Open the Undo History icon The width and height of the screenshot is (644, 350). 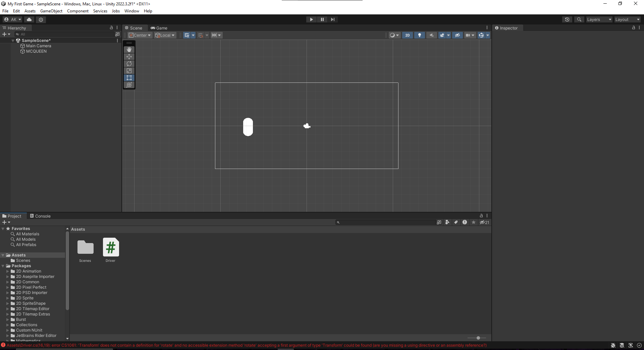567,19
